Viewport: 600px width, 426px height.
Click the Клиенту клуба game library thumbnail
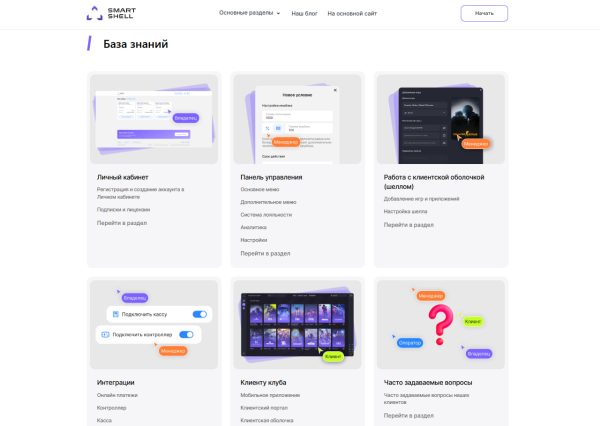[x=297, y=325]
